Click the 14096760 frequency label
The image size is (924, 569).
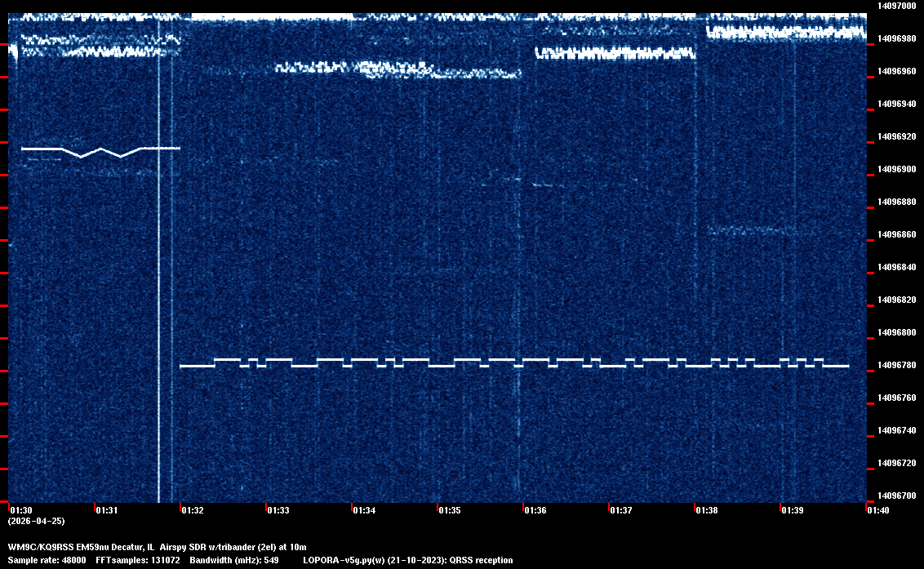[x=897, y=398]
